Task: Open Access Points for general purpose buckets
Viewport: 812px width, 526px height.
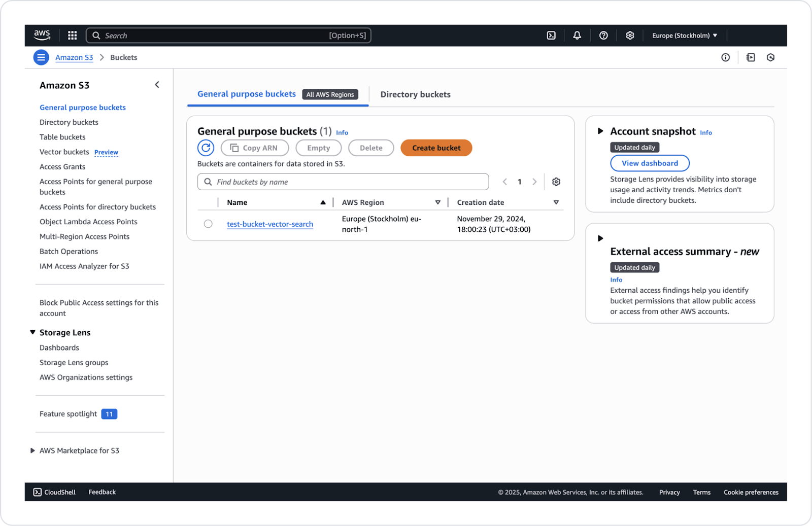Action: [96, 187]
